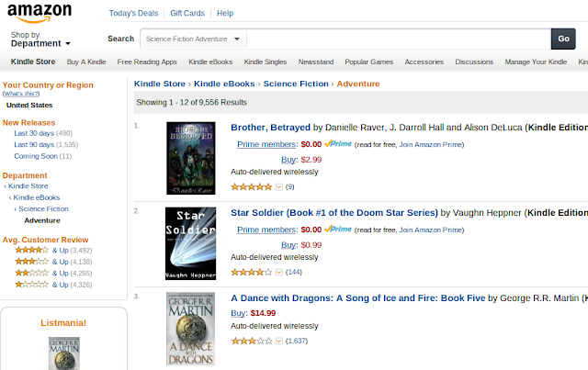Screen dimensions: 588x370
Task: Click the Go search button
Action: (x=563, y=39)
